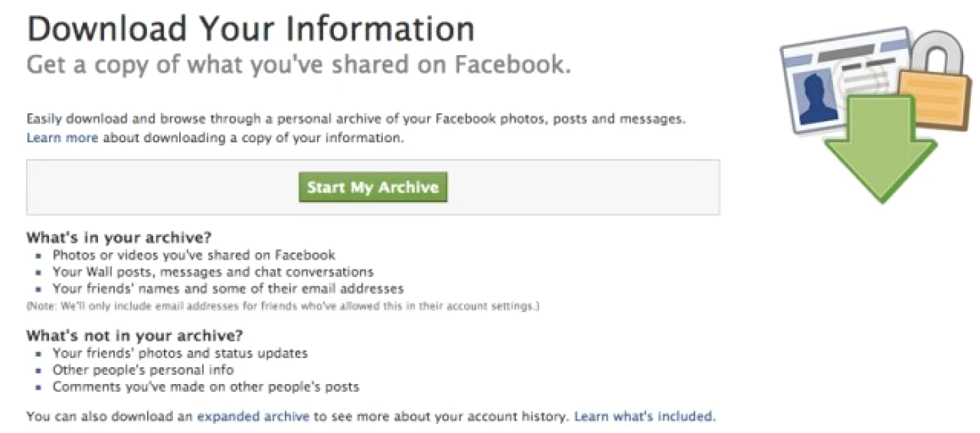Click Your friends' names list item
The width and height of the screenshot is (980, 433).
coord(228,288)
